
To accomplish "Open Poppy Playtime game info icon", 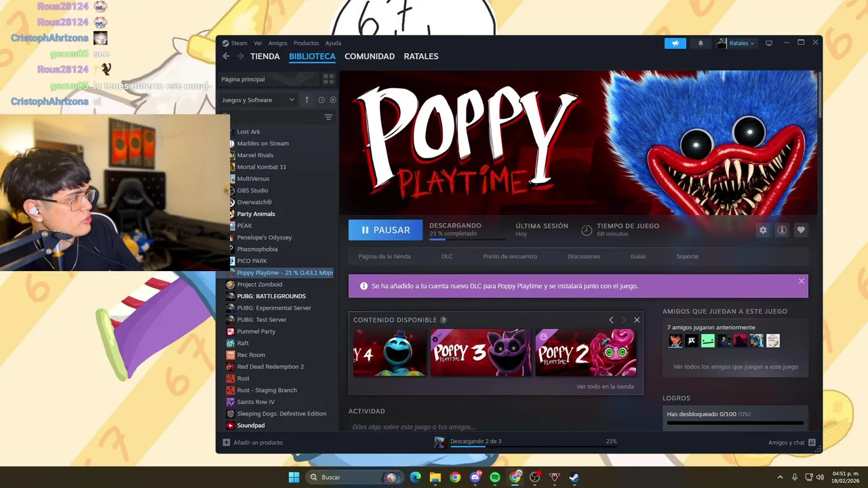I will [x=782, y=230].
